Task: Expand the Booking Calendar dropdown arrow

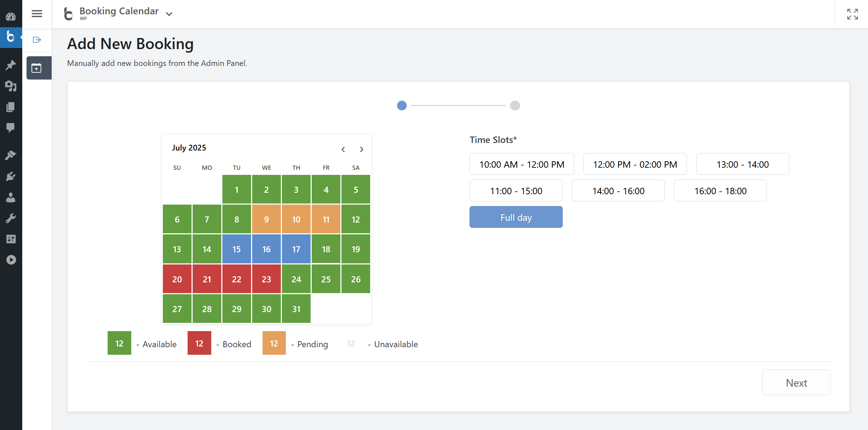Action: coord(169,14)
